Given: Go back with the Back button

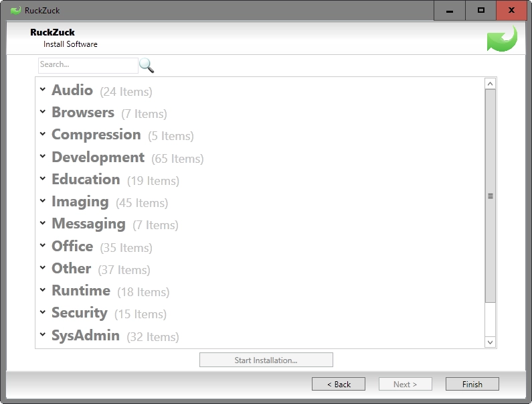Looking at the screenshot, I should click(x=339, y=385).
